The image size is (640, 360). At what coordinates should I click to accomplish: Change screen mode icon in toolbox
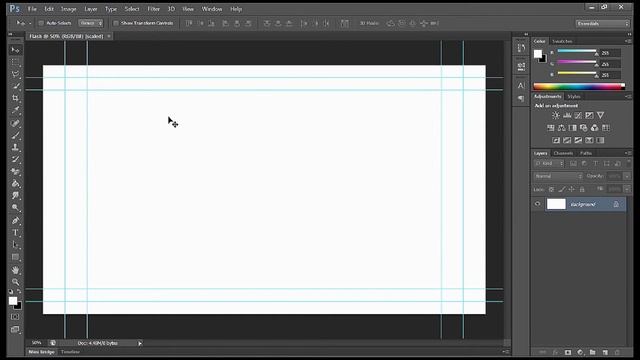[15, 329]
